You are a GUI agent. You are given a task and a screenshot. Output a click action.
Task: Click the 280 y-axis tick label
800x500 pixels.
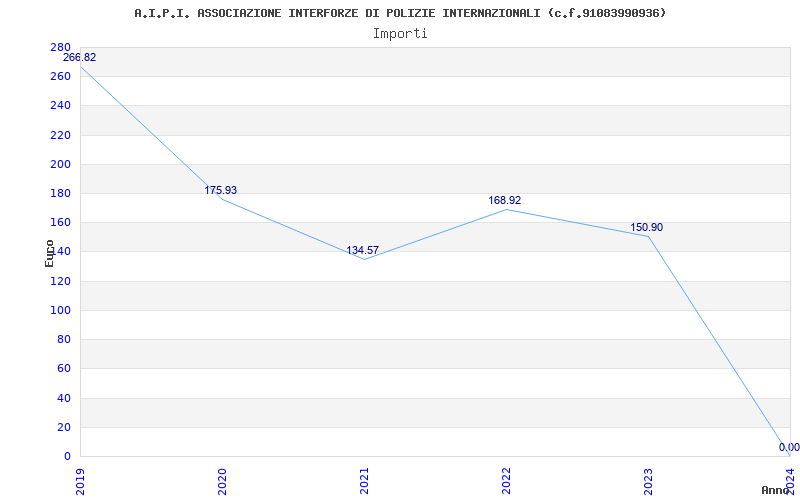click(60, 47)
